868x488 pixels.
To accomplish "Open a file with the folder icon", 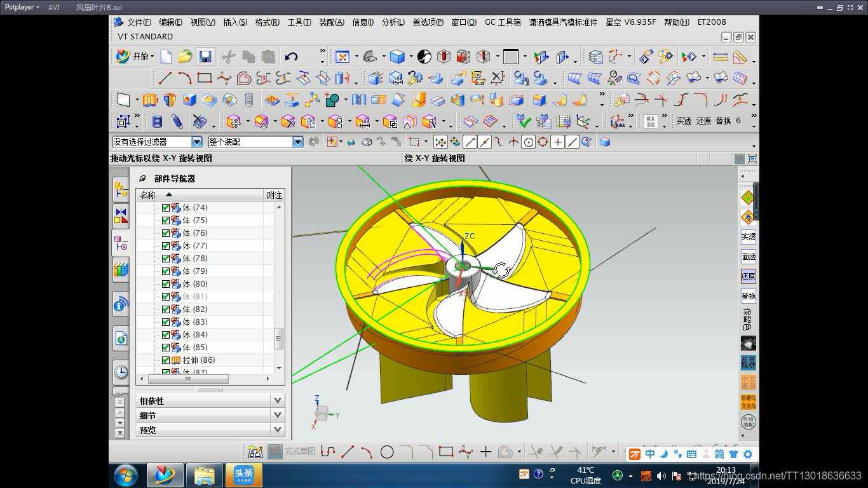I will tap(185, 57).
